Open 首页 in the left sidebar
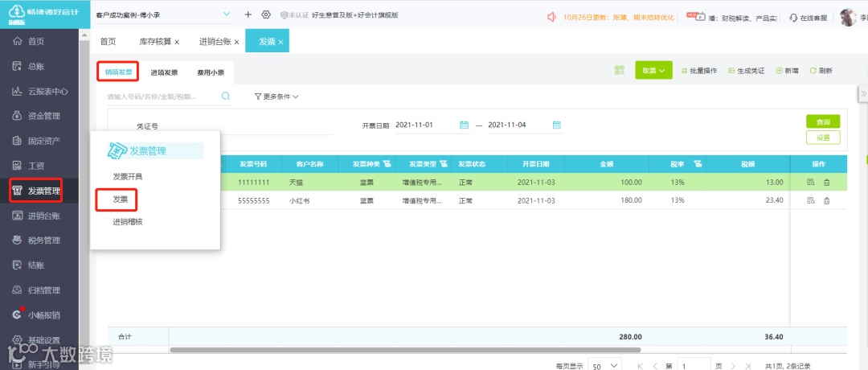 tap(36, 42)
